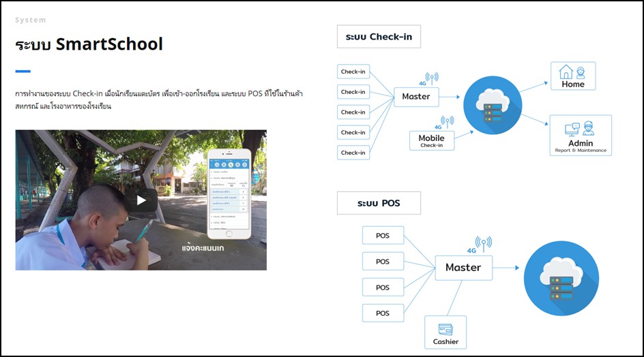The width and height of the screenshot is (644, 357).
Task: Click the Master box linked to the Check-in boxes
Action: pyautogui.click(x=416, y=97)
